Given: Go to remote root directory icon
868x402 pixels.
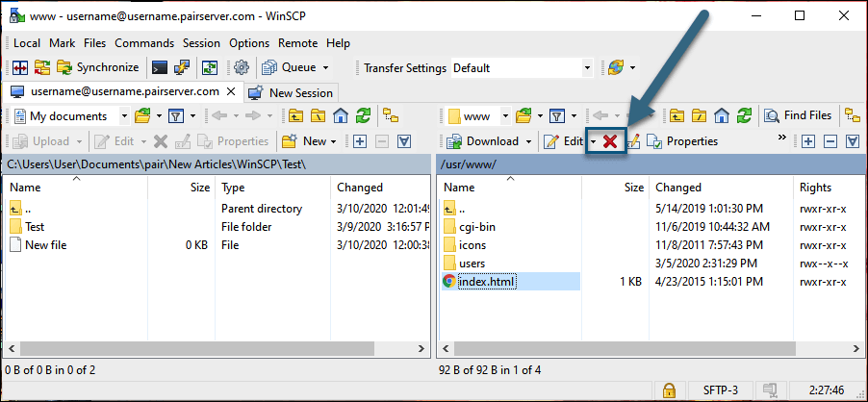Looking at the screenshot, I should coord(700,116).
